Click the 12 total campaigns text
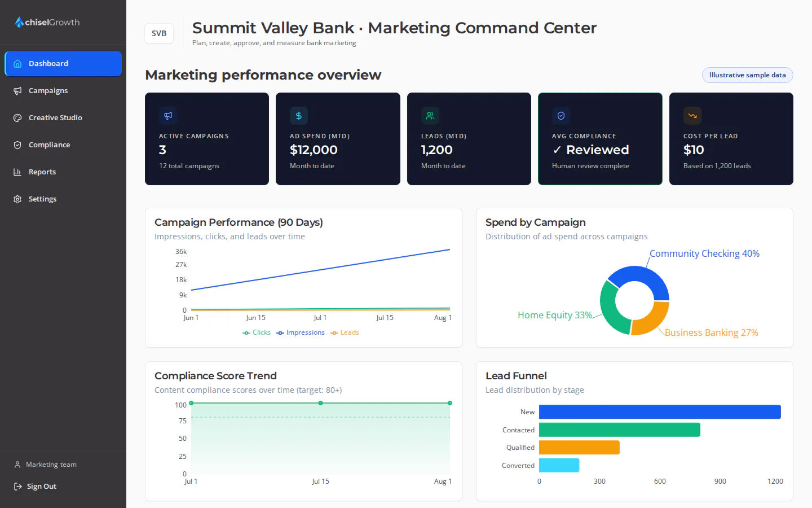812x508 pixels. point(189,166)
